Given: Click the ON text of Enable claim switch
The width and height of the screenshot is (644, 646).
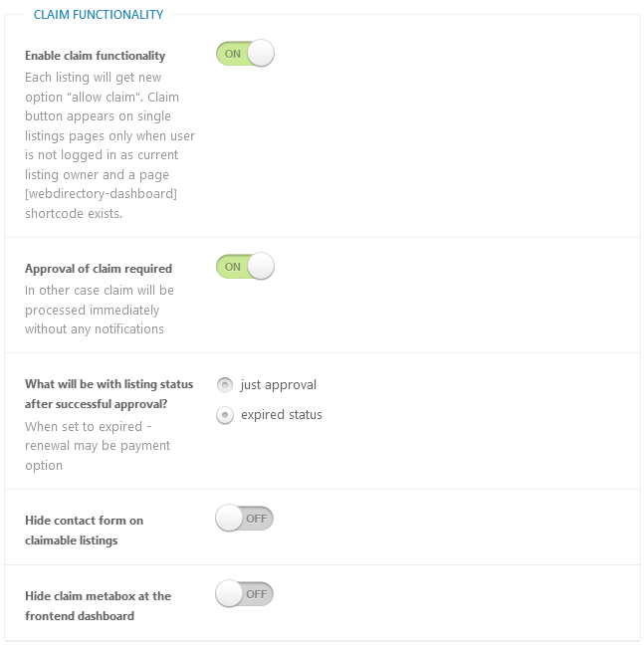Looking at the screenshot, I should point(232,54).
